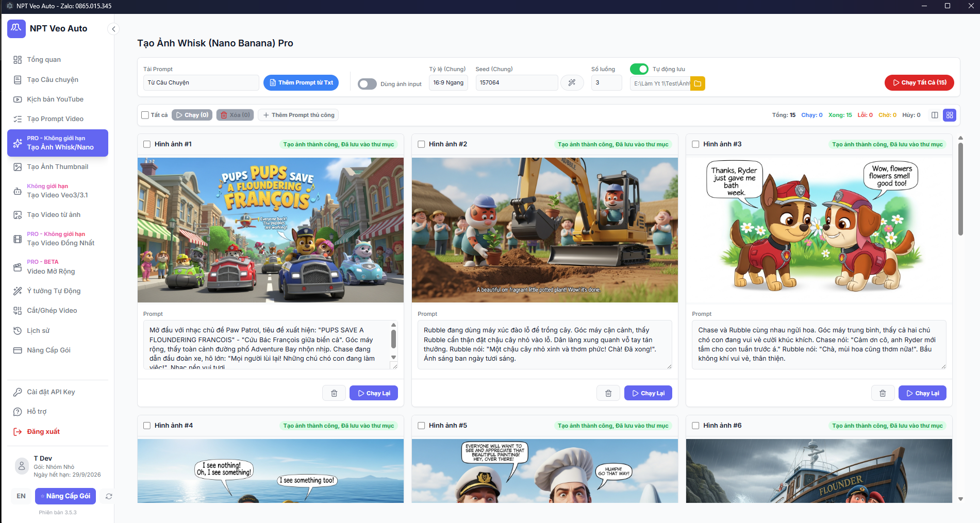The width and height of the screenshot is (980, 523).
Task: Open the Tải Prompt source dropdown
Action: 201,82
